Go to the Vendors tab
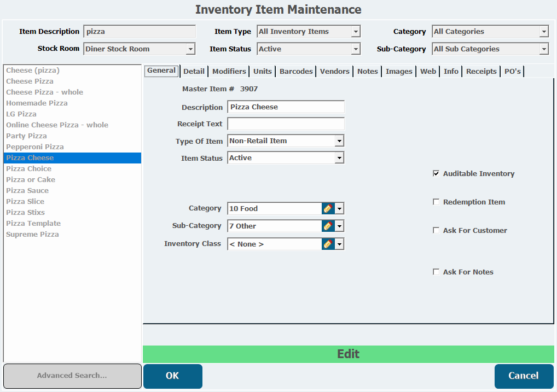Screen dimensions: 557x392 pyautogui.click(x=334, y=71)
